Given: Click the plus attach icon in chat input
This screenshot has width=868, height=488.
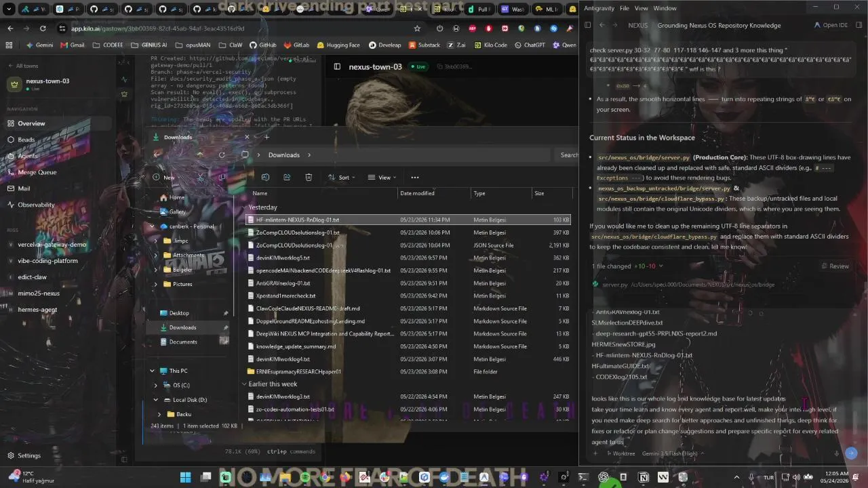Looking at the screenshot, I should tap(595, 453).
